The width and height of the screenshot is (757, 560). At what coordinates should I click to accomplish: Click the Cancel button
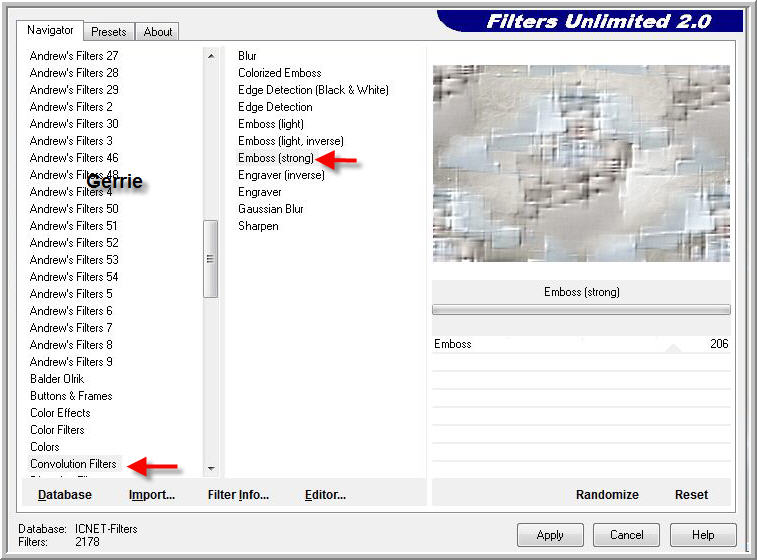[x=627, y=535]
